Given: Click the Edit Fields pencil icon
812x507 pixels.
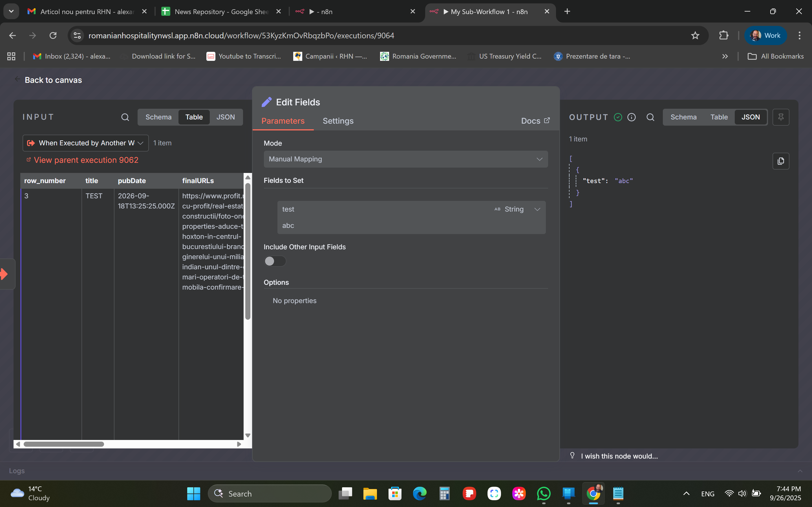Looking at the screenshot, I should 266,102.
